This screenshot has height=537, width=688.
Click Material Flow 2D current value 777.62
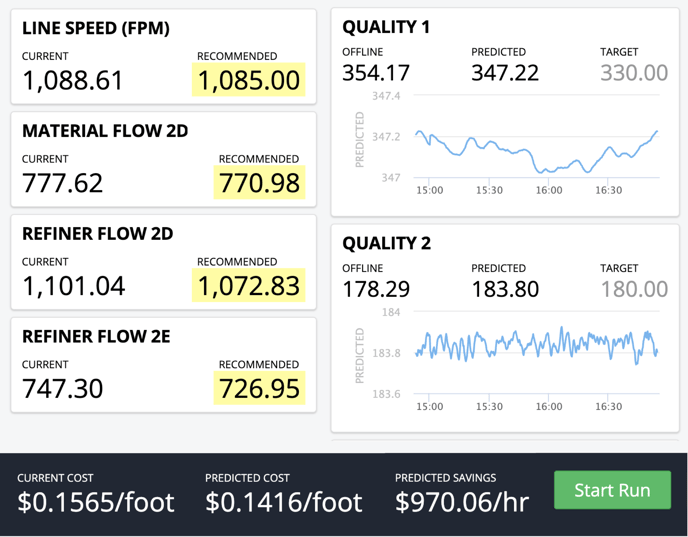point(62,183)
